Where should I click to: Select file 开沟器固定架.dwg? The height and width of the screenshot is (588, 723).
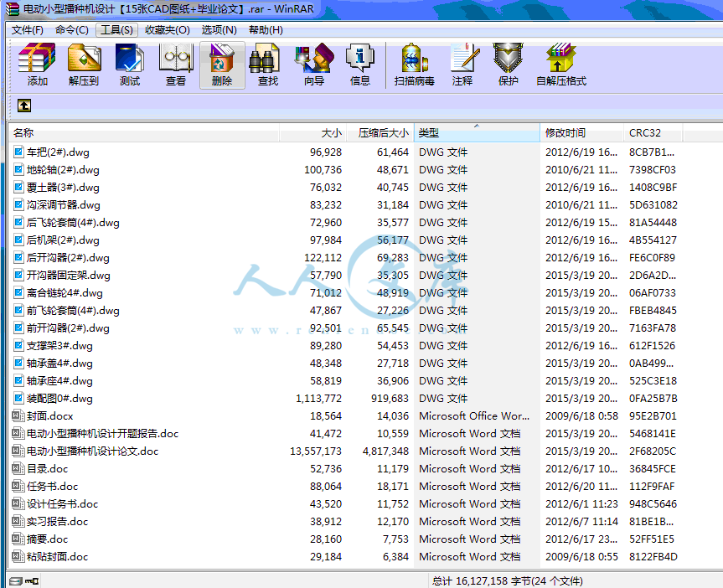[x=68, y=276]
